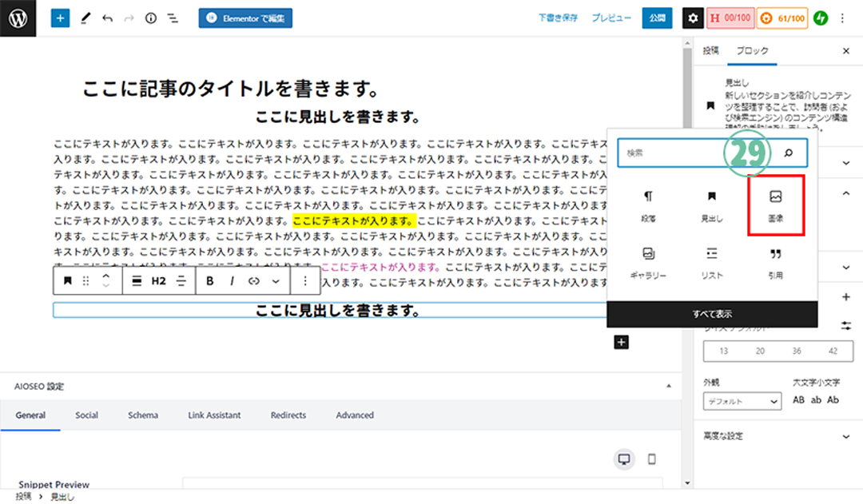This screenshot has width=863, height=504.
Task: Focus the block search field (検索)
Action: click(x=695, y=152)
